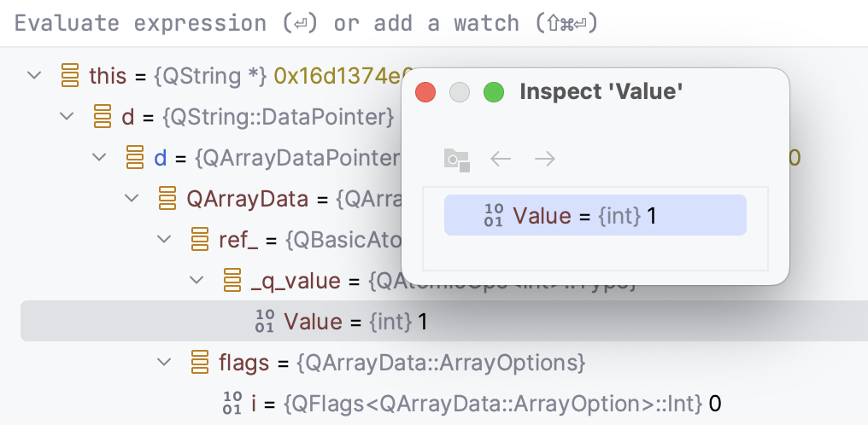The image size is (868, 425).
Task: Click the folder icon in Inspect toolbar
Action: click(x=457, y=159)
